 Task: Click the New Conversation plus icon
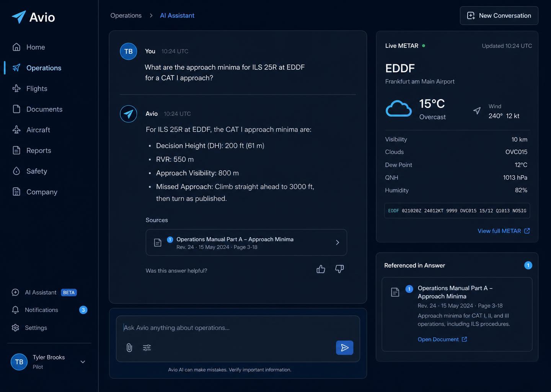471,16
